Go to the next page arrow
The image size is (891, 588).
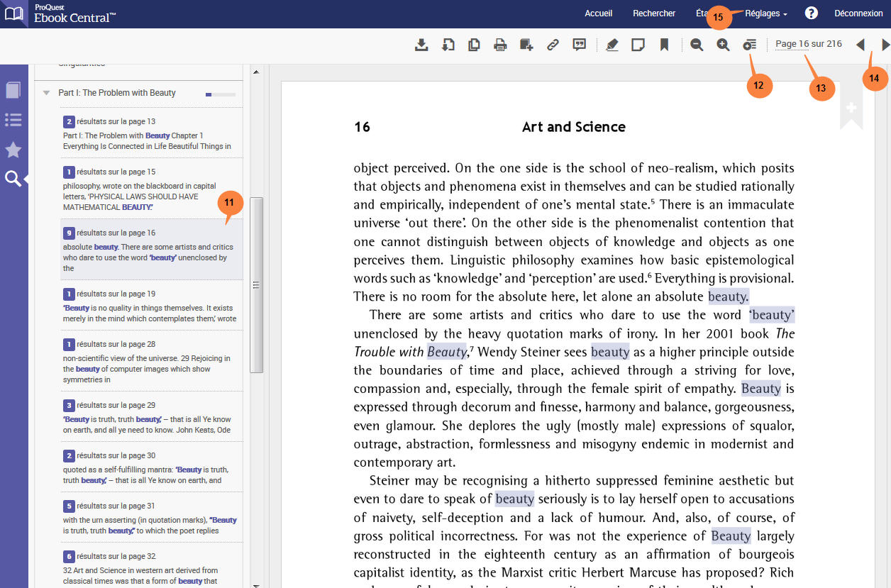885,45
